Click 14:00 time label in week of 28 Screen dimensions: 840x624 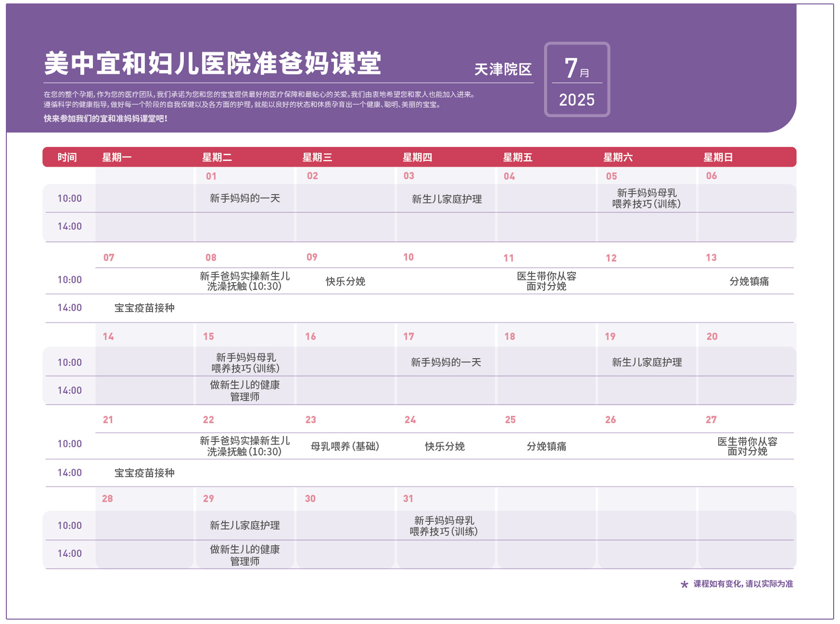click(x=69, y=554)
